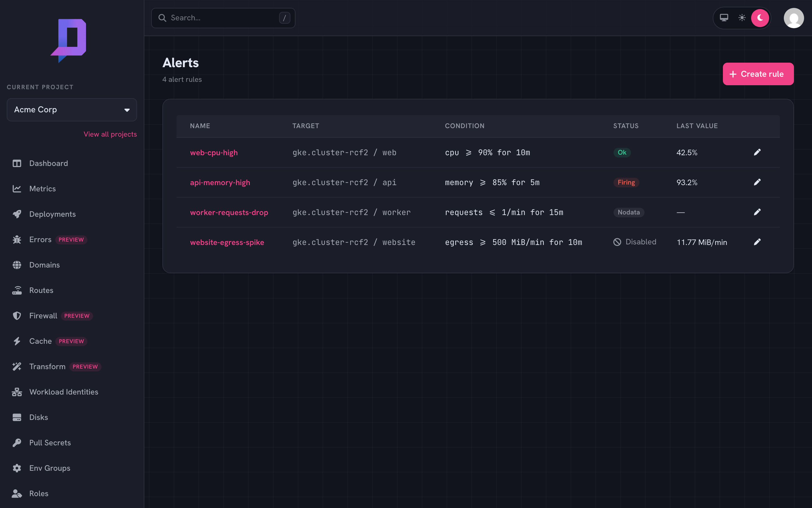
Task: Click the NAME column header
Action: pyautogui.click(x=200, y=126)
